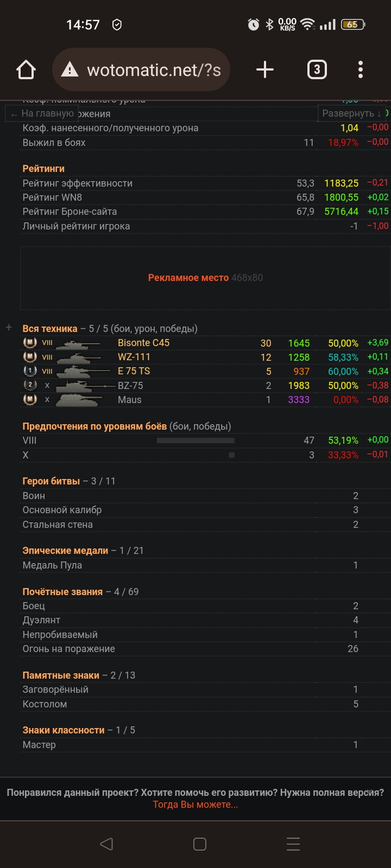Click the level VIII battles progress bar

click(x=195, y=441)
